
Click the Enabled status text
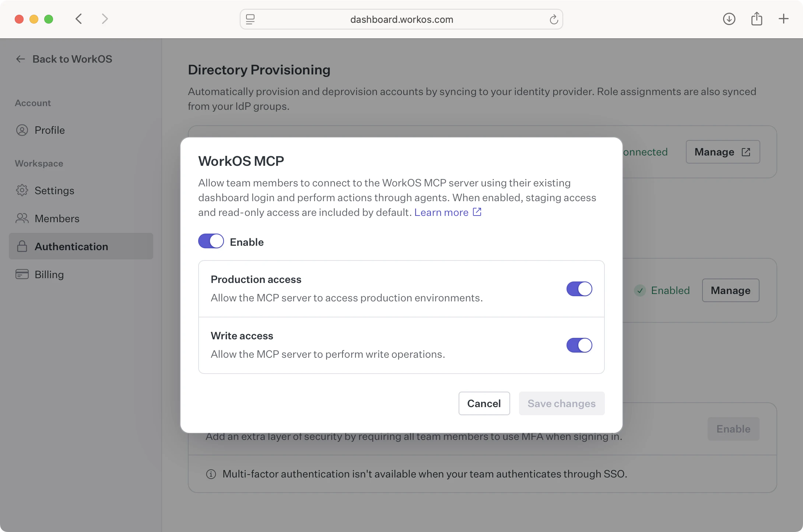670,290
